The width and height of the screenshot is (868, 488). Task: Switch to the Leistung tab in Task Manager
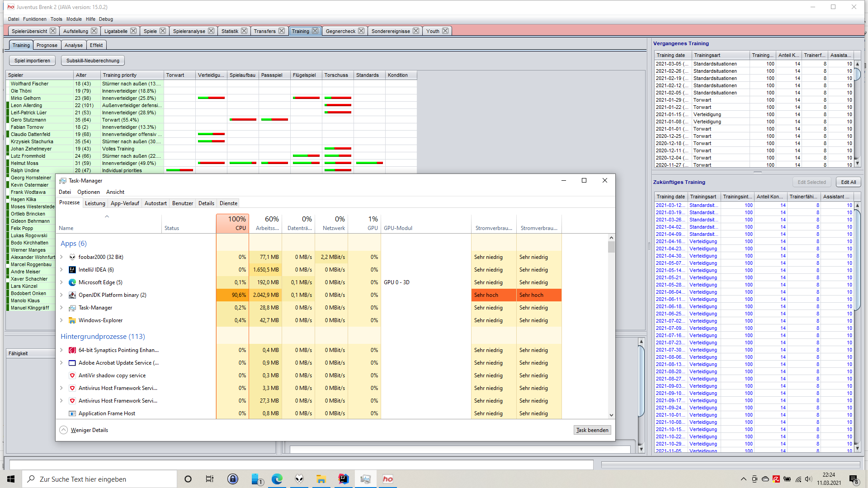(x=95, y=203)
